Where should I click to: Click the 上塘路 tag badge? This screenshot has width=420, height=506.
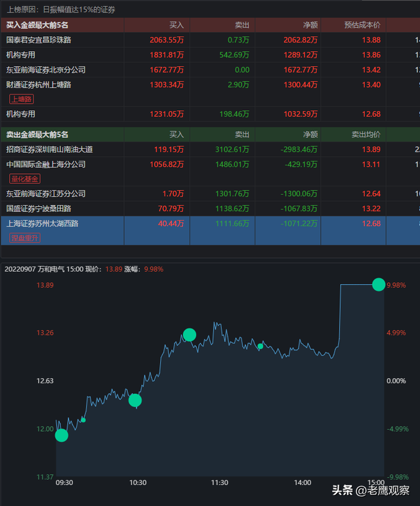(x=22, y=99)
